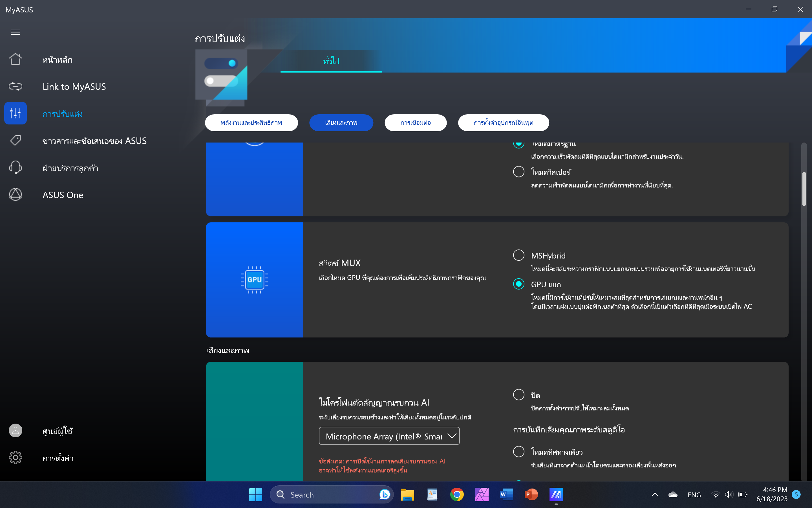Click the การตั้งค่าอุปกรณ์อินพุต button

[x=503, y=123]
